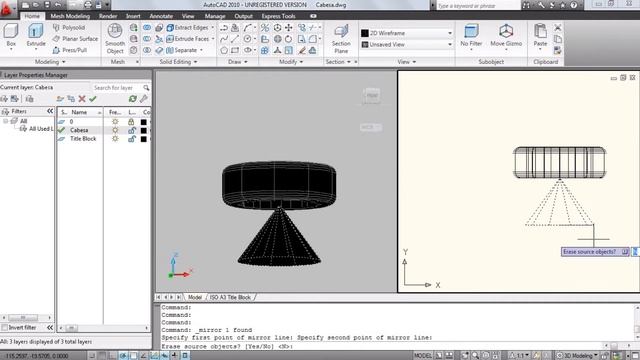Image resolution: width=640 pixels, height=360 pixels.
Task: Click the New Property Filter icon
Action: point(4,99)
